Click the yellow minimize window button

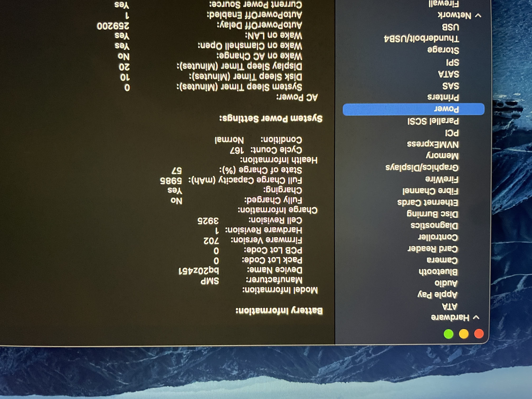pyautogui.click(x=464, y=334)
